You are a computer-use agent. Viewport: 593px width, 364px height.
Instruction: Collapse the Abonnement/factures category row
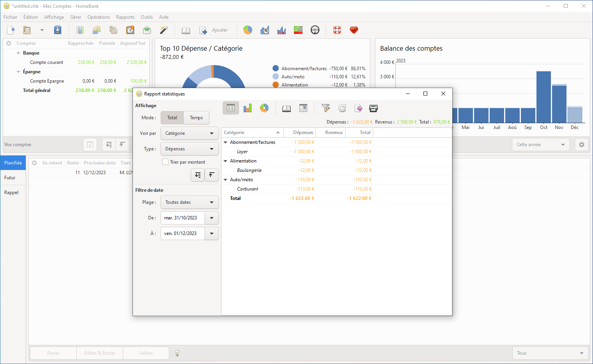[x=225, y=142]
